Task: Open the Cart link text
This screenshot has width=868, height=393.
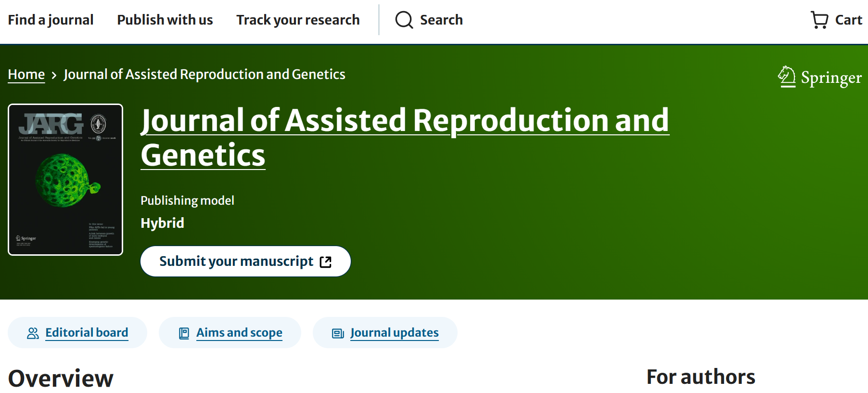Action: click(x=848, y=20)
